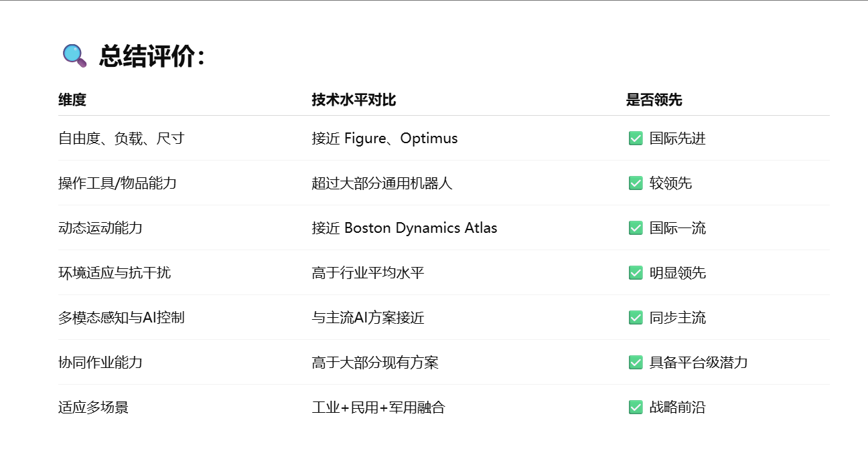Image resolution: width=868 pixels, height=465 pixels.
Task: Click the magnifying glass emoji beside 总结评价
Action: pyautogui.click(x=74, y=56)
